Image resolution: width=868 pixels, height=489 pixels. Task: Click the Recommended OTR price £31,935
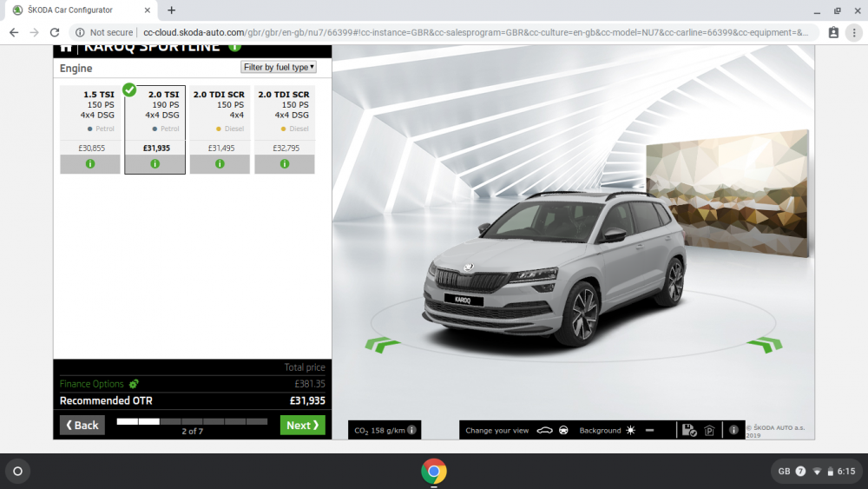point(307,400)
